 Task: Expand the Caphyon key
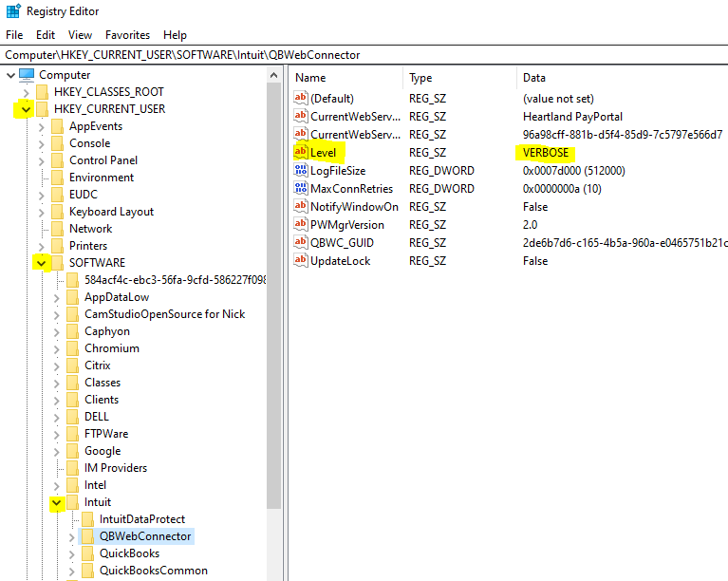click(x=57, y=332)
